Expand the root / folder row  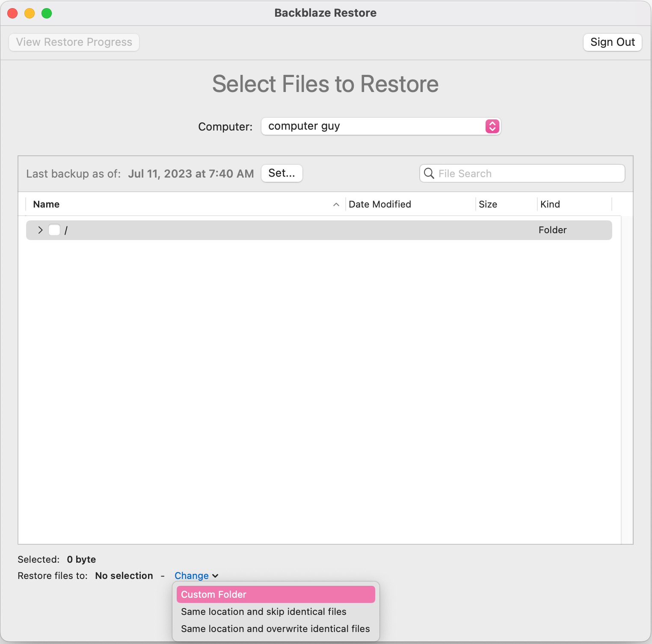(x=40, y=230)
